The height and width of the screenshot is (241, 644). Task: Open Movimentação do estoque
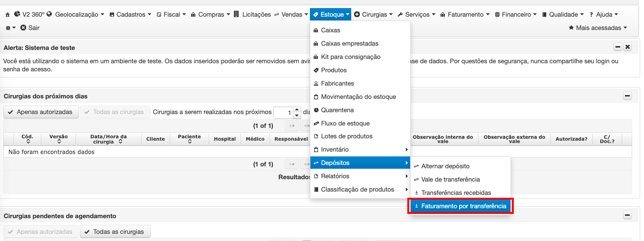click(360, 97)
